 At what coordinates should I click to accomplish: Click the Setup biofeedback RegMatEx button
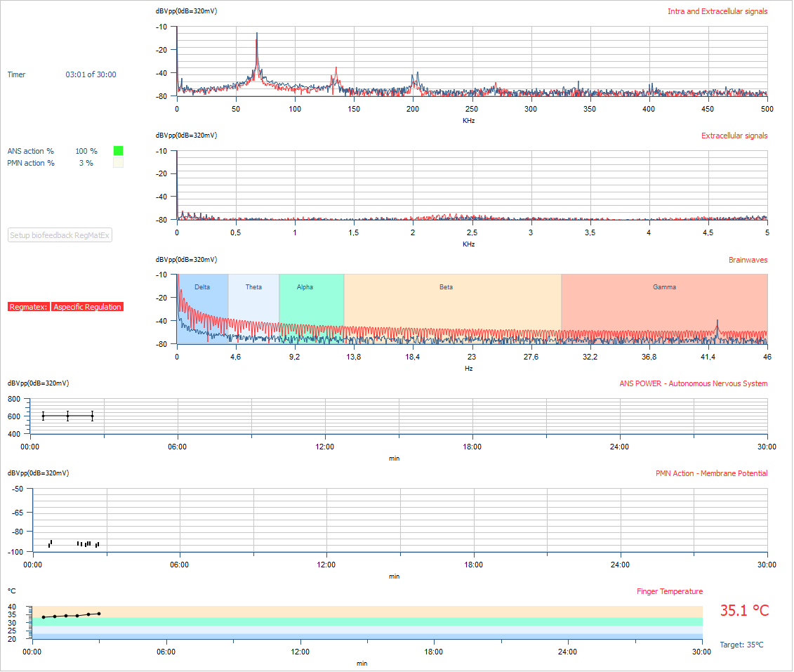[x=60, y=235]
